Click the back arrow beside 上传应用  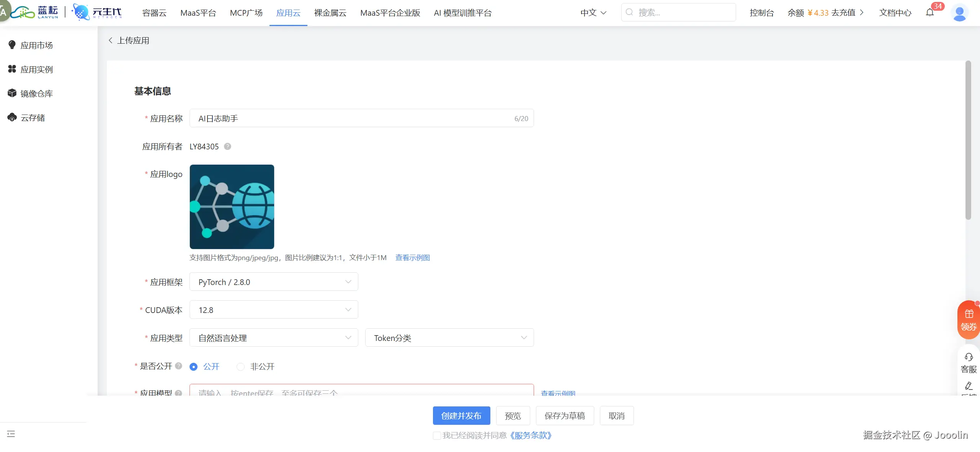coord(111,40)
